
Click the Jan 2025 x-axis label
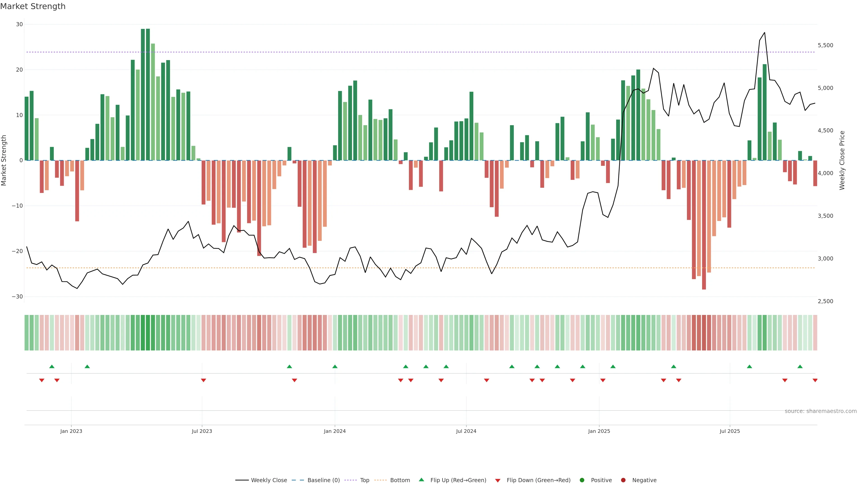click(x=599, y=431)
